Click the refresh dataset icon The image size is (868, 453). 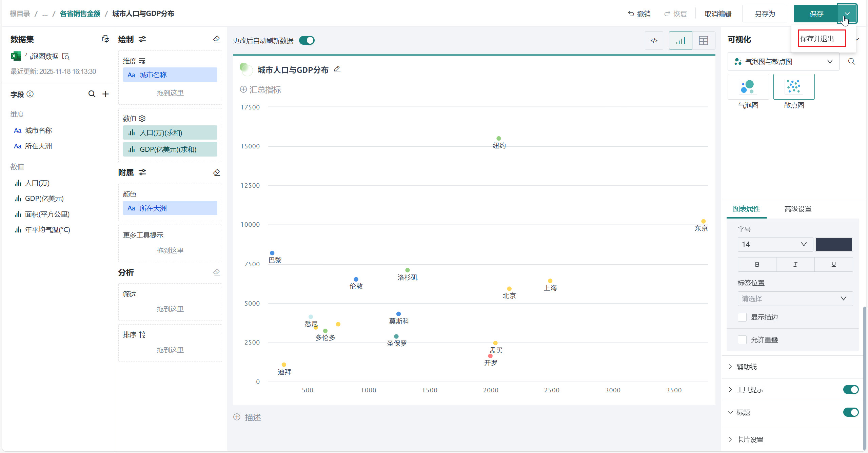click(x=105, y=39)
